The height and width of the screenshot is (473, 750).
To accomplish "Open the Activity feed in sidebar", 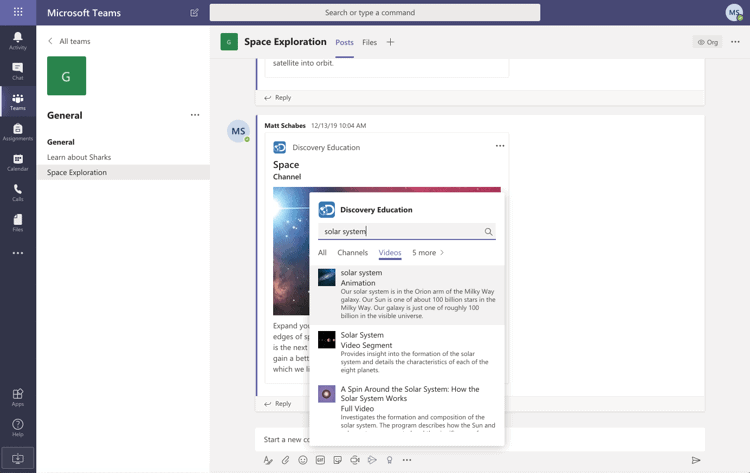I will [18, 40].
